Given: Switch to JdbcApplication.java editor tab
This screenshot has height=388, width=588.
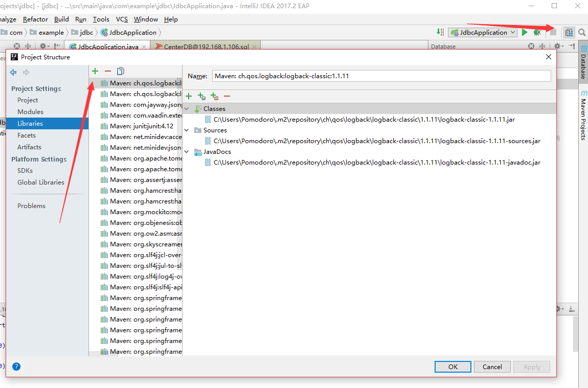Looking at the screenshot, I should click(x=108, y=47).
